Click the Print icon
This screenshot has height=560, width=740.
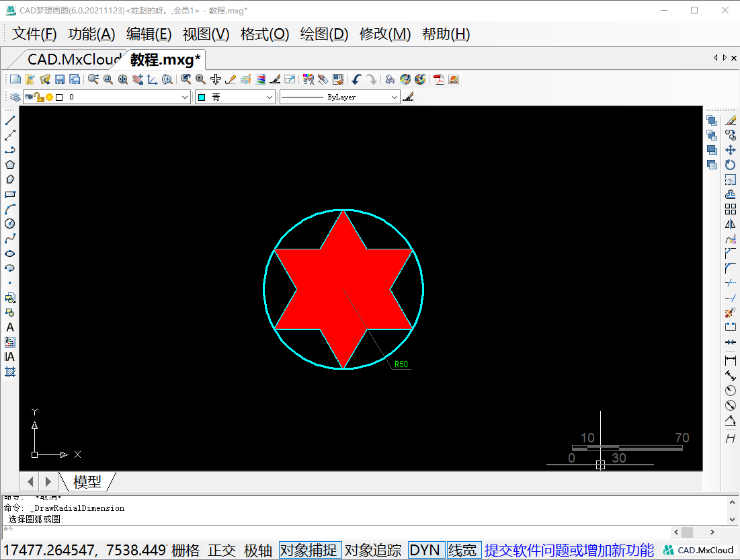(390, 79)
